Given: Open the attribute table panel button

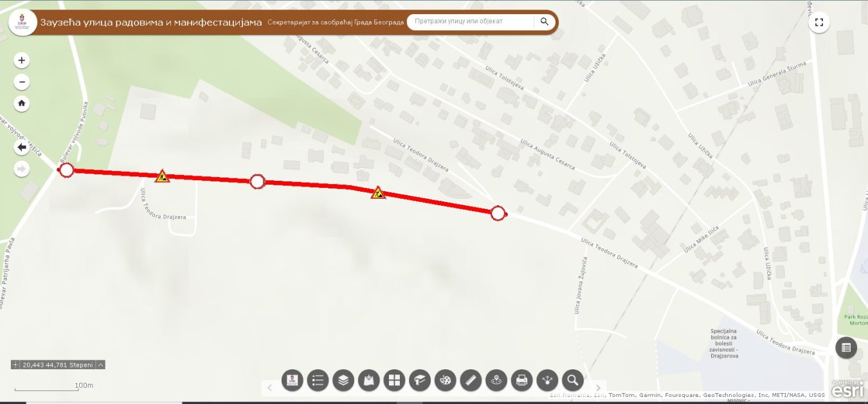Looking at the screenshot, I should [x=846, y=348].
